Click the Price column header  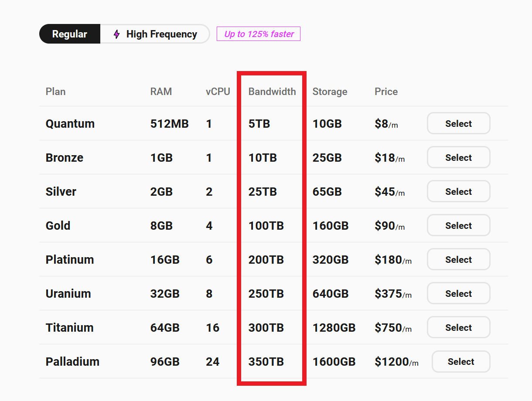click(x=386, y=92)
